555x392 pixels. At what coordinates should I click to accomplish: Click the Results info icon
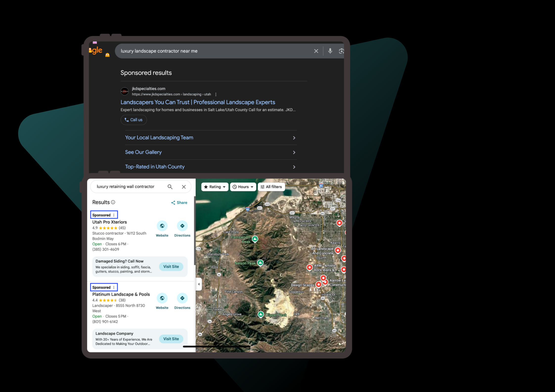click(113, 202)
